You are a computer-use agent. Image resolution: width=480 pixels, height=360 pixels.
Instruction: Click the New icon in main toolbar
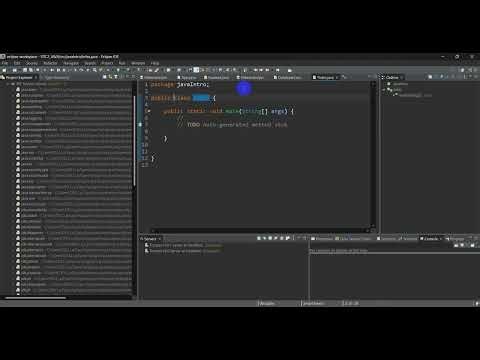(4, 70)
